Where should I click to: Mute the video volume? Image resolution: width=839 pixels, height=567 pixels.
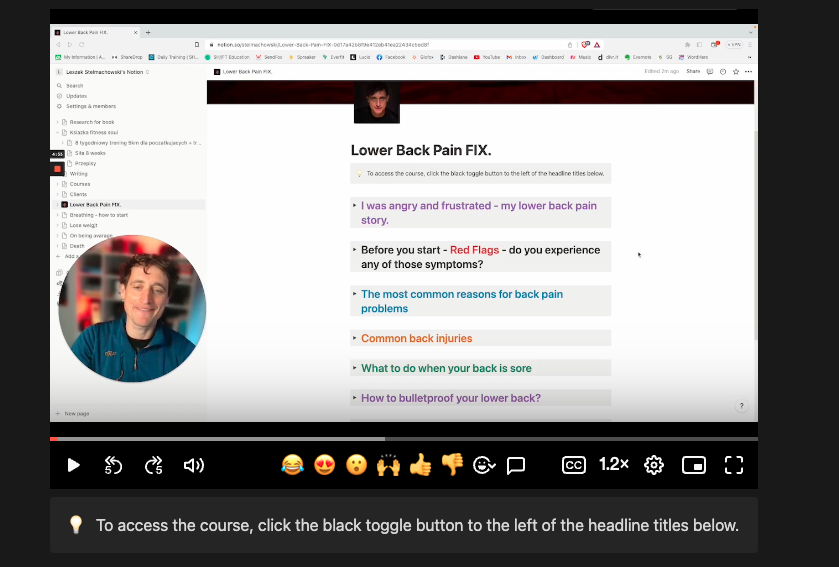[x=194, y=465]
